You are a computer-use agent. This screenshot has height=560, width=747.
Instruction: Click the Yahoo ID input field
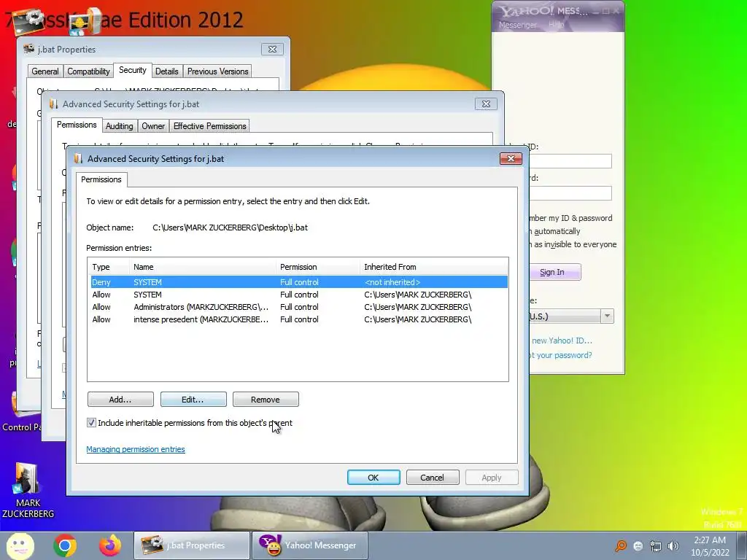(570, 161)
